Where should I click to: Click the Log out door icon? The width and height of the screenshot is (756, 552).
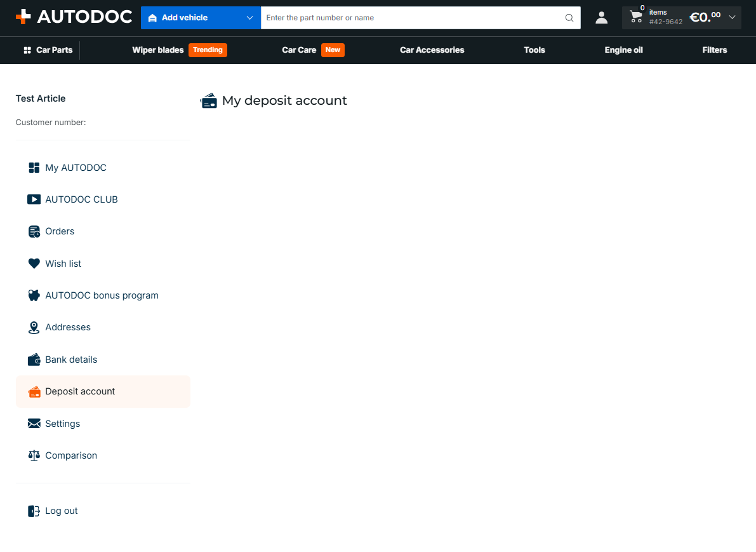click(x=34, y=511)
